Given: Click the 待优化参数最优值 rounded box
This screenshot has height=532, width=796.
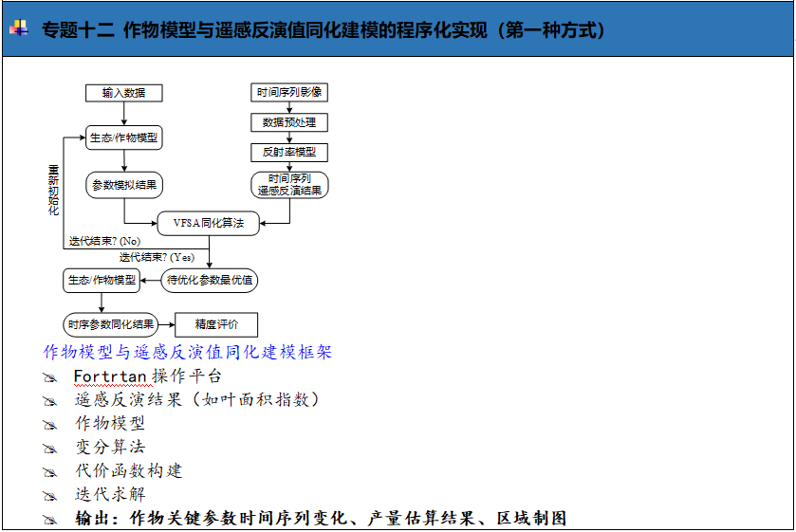Looking at the screenshot, I should [209, 280].
